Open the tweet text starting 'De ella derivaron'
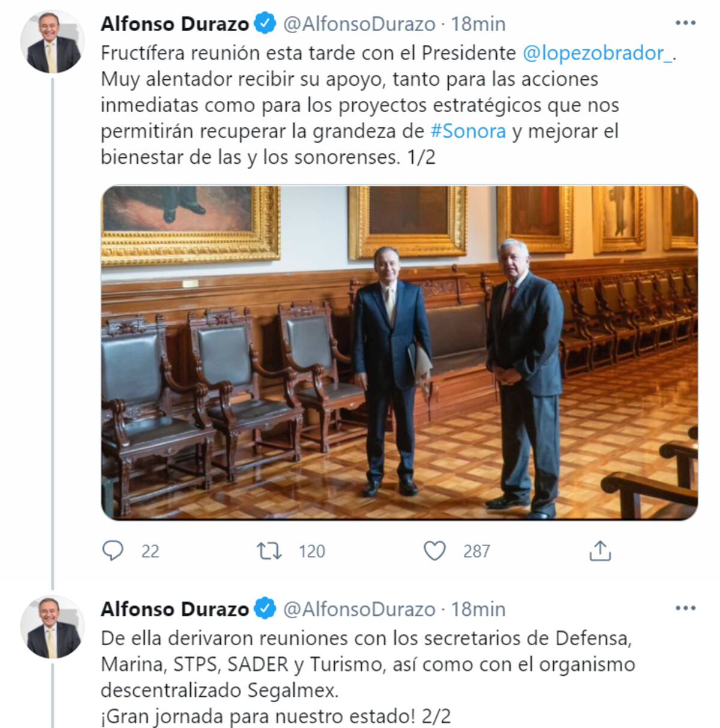 (x=368, y=677)
